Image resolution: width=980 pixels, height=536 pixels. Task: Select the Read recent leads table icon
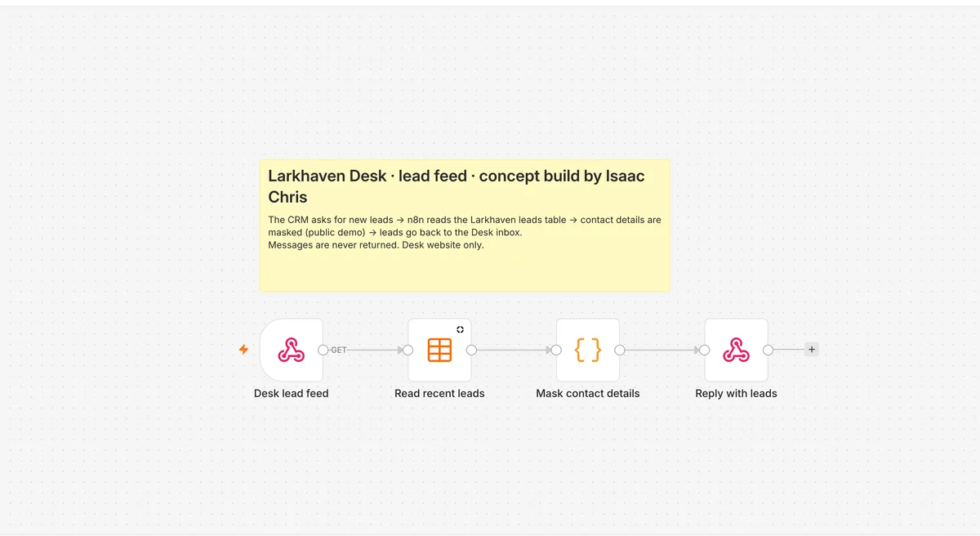click(x=439, y=350)
